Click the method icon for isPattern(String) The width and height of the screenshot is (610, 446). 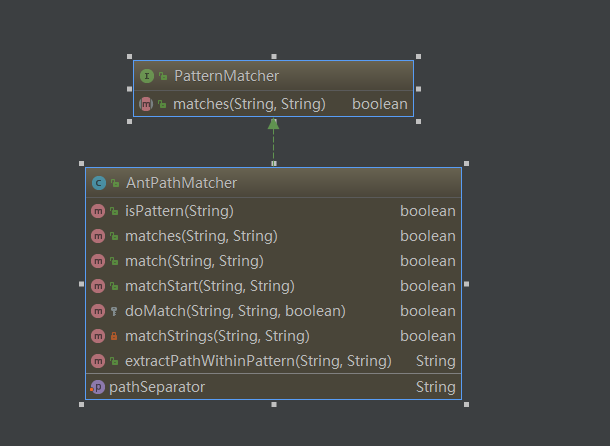pyautogui.click(x=98, y=211)
